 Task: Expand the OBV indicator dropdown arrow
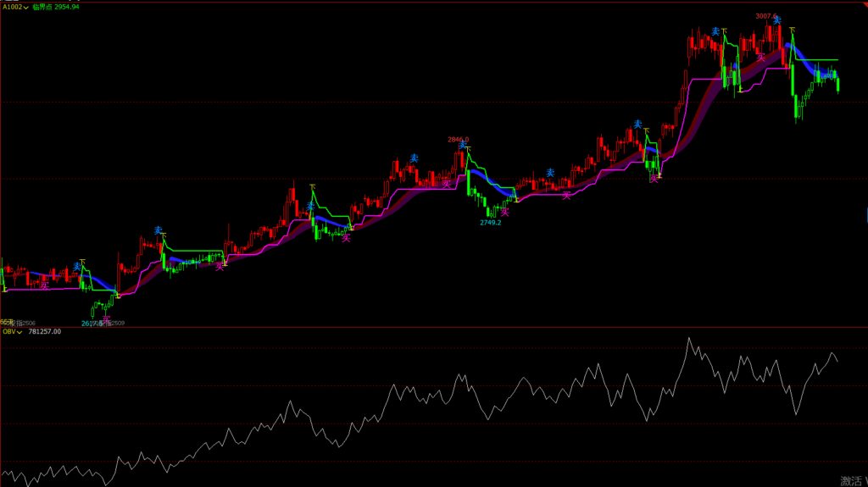[x=22, y=332]
